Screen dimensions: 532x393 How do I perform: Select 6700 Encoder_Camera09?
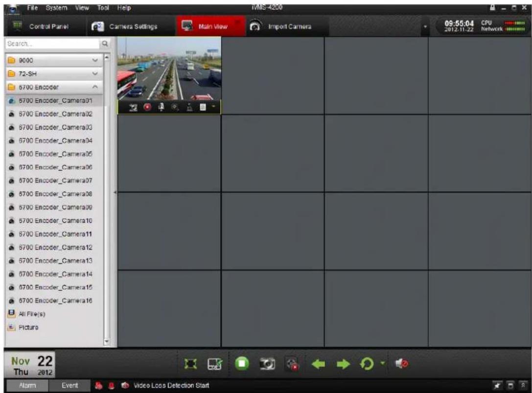point(54,207)
